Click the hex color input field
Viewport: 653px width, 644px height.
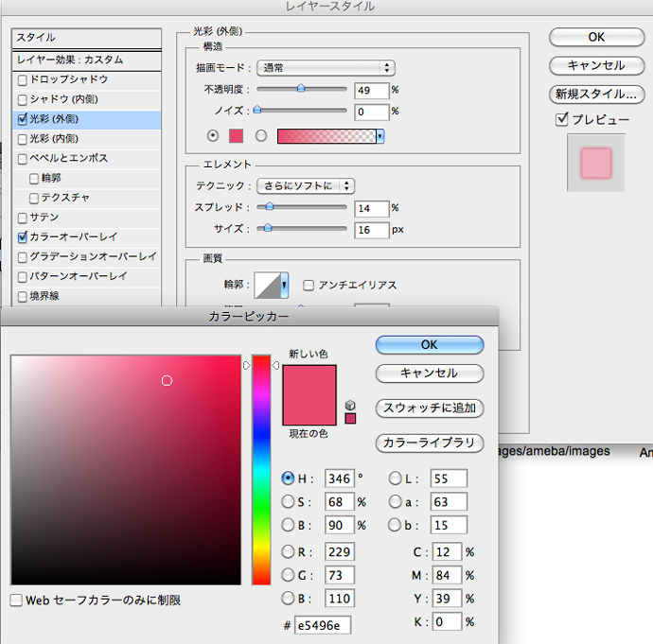(x=323, y=624)
